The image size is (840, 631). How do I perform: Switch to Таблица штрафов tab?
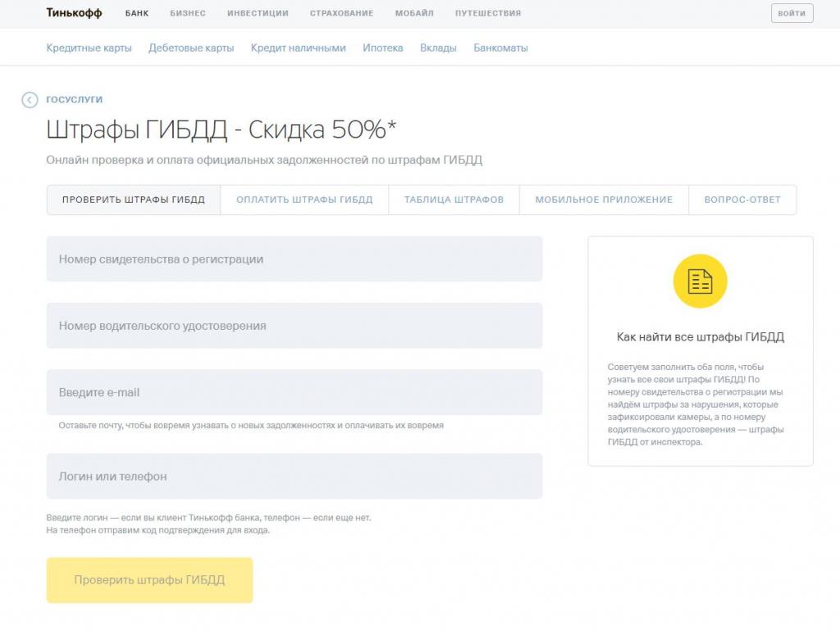[454, 199]
